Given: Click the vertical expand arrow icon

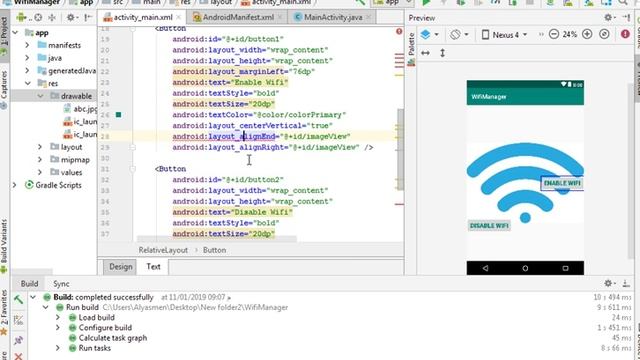Looking at the screenshot, I should pos(442,53).
